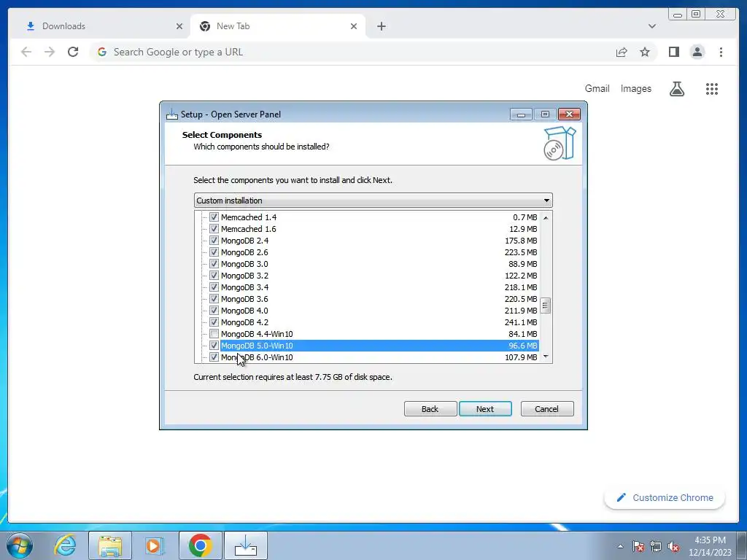Uncheck the MongoDB 3.6 component
Screen dimensions: 747x560
click(214, 299)
